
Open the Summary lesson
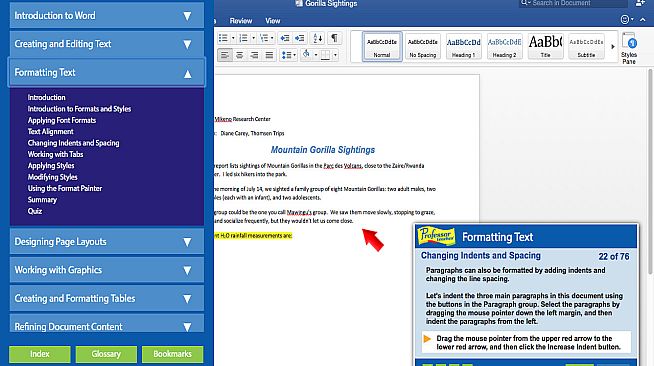(x=42, y=200)
